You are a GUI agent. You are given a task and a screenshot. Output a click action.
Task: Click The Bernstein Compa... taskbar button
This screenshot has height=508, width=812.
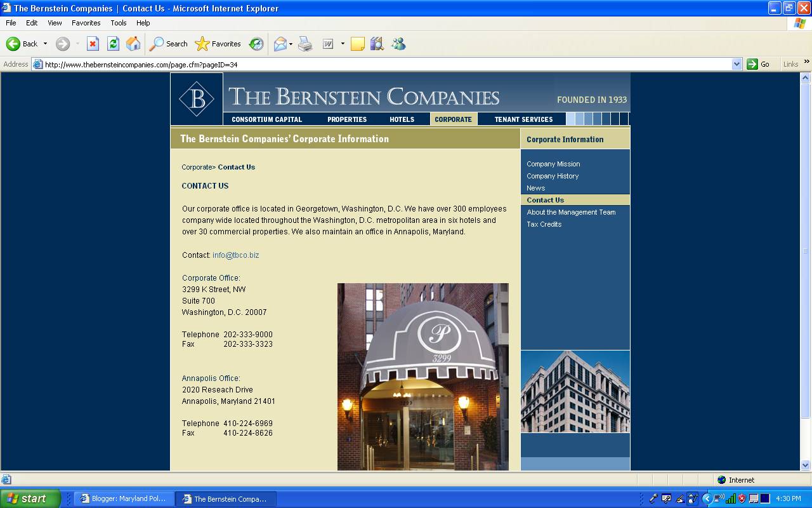[x=226, y=499]
